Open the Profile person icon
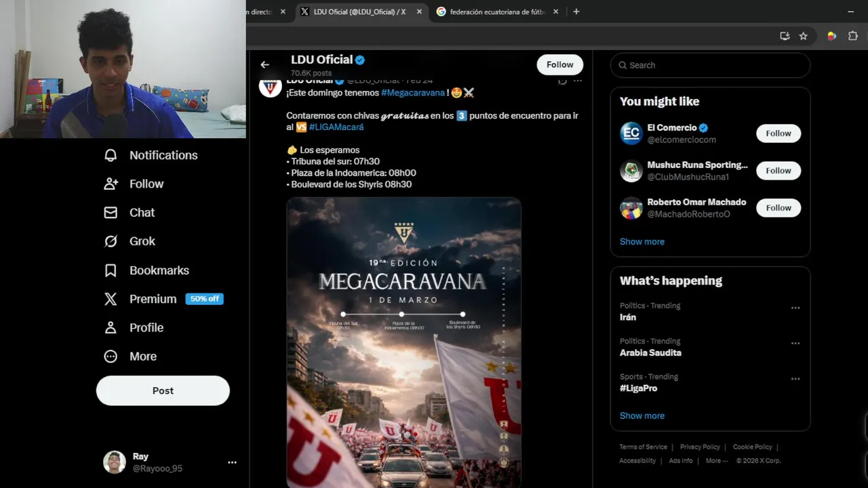The width and height of the screenshot is (868, 488). [111, 327]
